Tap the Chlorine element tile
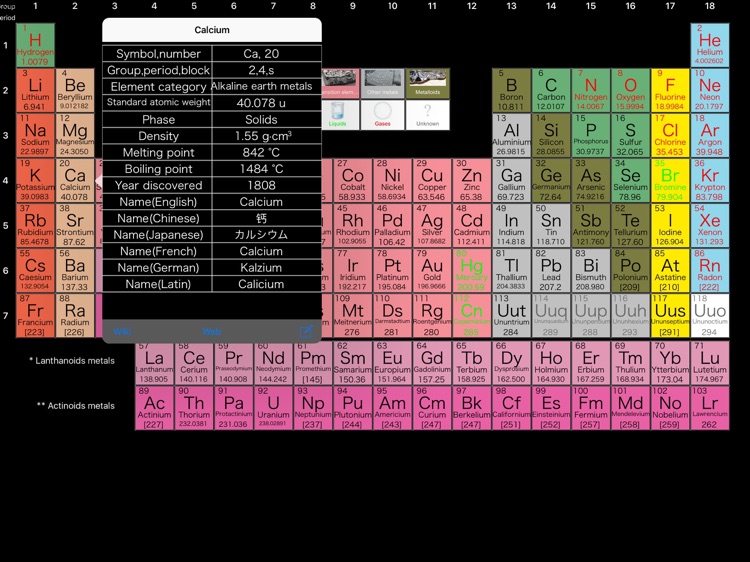 (670, 135)
